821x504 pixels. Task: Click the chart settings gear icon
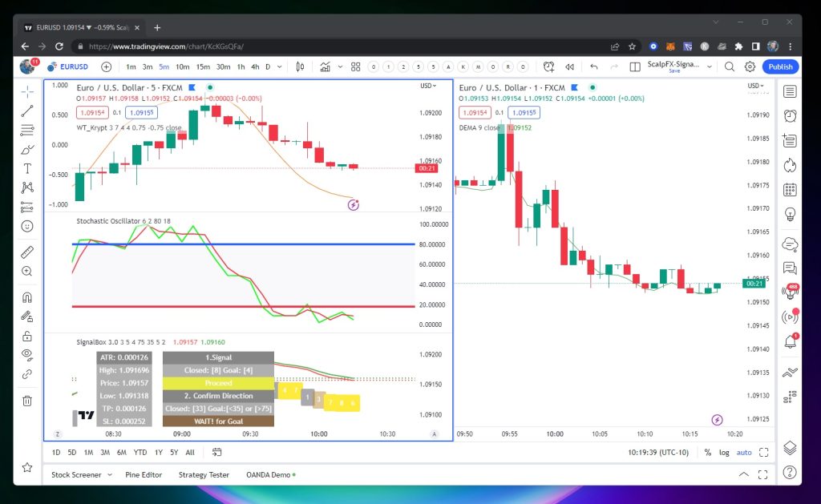750,67
